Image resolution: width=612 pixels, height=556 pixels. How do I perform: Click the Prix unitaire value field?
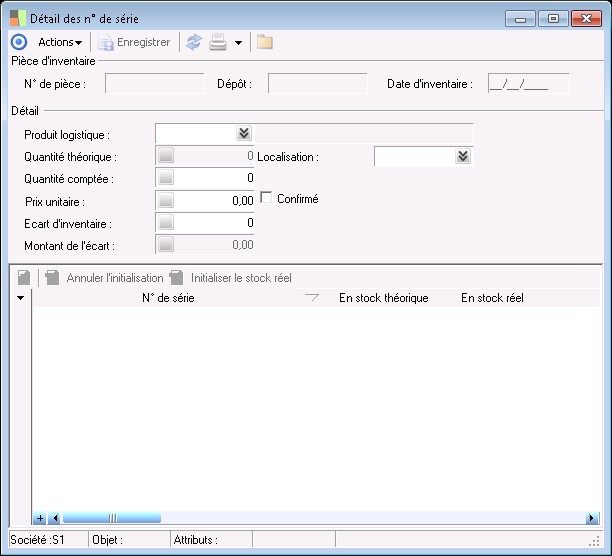[214, 201]
